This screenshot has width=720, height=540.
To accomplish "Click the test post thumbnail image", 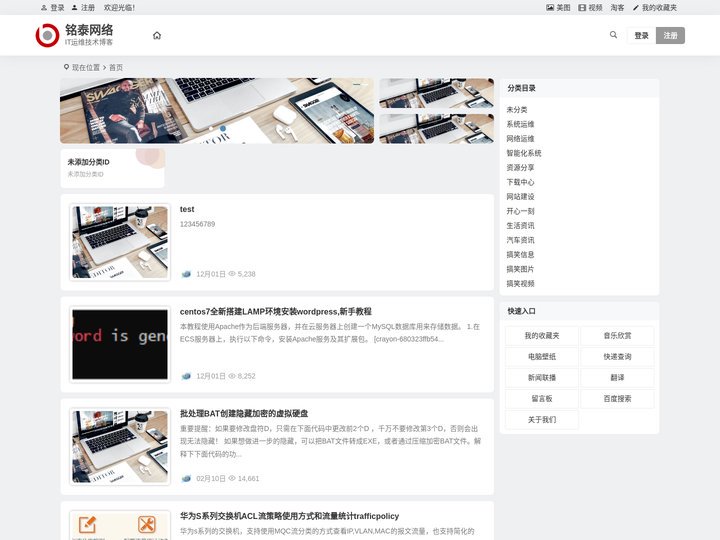I will [120, 242].
